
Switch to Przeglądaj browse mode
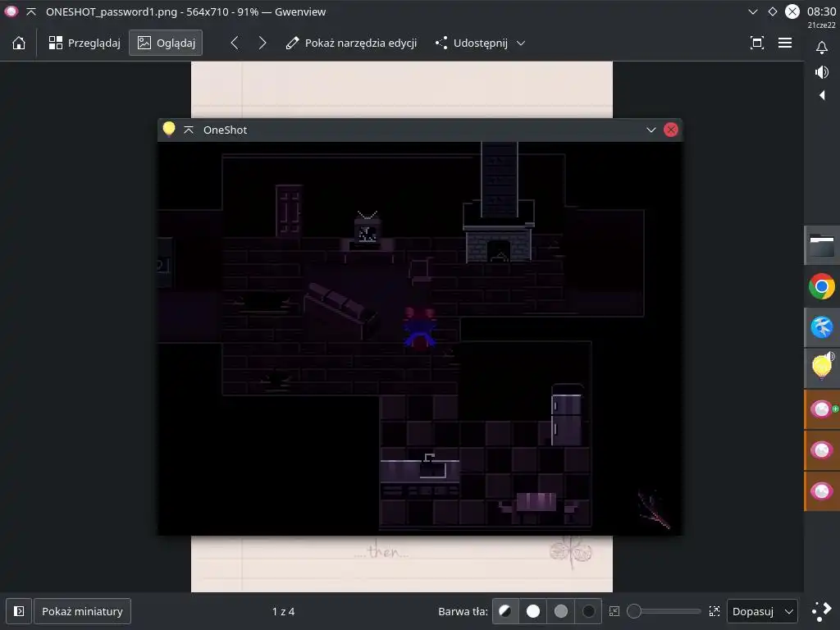[84, 43]
